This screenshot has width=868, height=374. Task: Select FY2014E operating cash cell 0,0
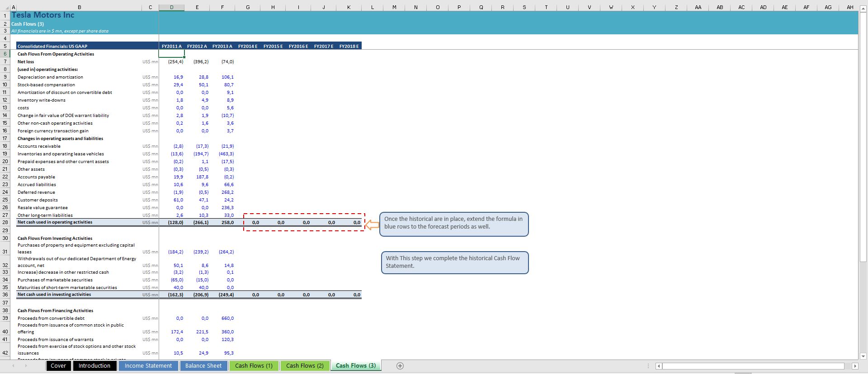pos(248,222)
